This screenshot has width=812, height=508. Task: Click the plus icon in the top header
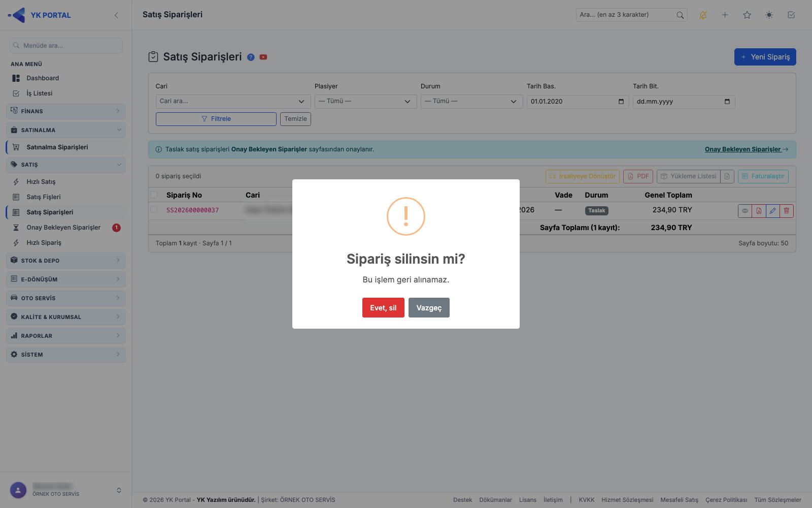pos(725,15)
